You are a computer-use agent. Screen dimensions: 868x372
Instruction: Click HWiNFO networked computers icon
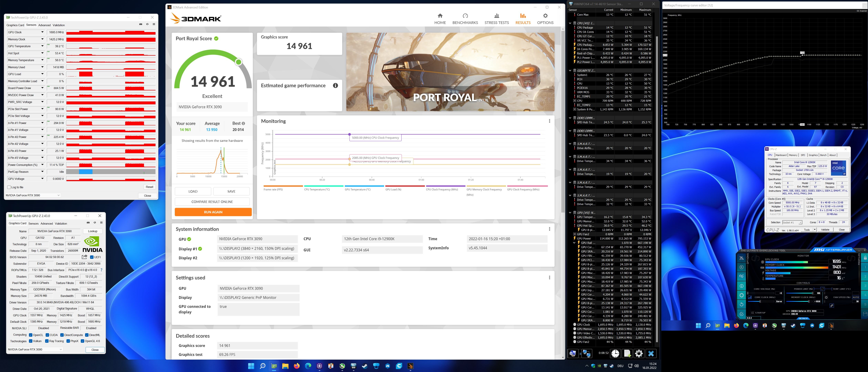point(587,353)
